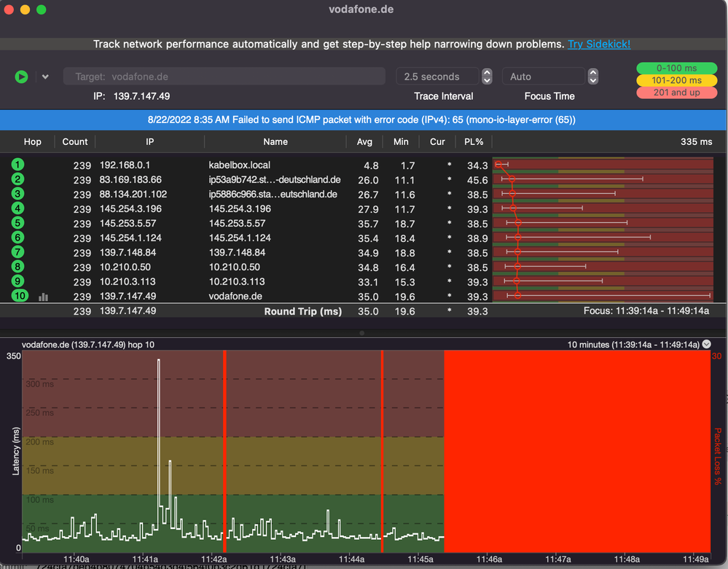Click the yellow 101-200 ms legend swatch
Viewport: 728px width, 569px height.
point(676,80)
